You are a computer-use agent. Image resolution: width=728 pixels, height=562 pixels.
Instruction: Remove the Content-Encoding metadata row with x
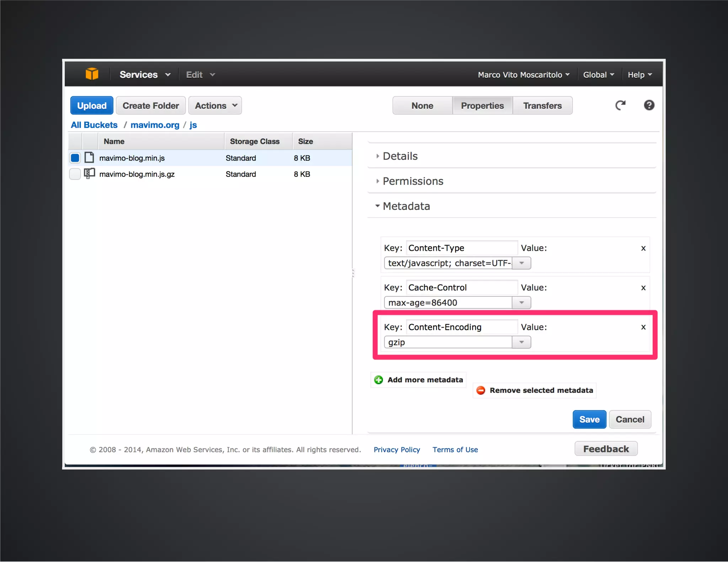pyautogui.click(x=643, y=327)
